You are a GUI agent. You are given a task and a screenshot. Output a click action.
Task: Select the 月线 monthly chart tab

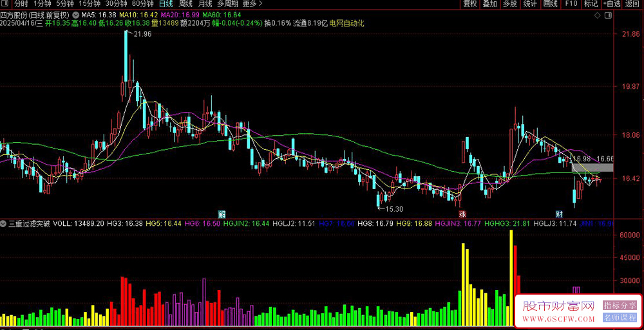click(205, 4)
